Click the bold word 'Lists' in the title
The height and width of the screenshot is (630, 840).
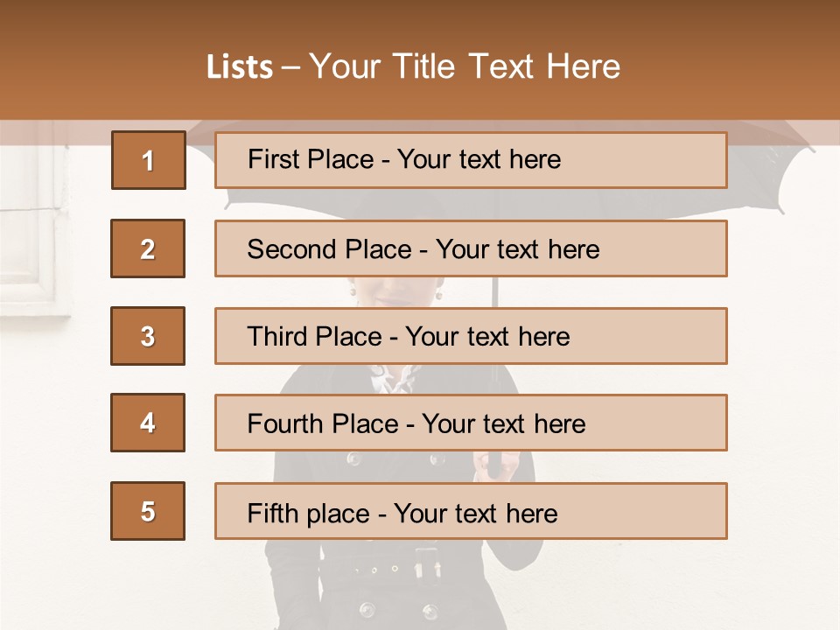click(x=240, y=67)
